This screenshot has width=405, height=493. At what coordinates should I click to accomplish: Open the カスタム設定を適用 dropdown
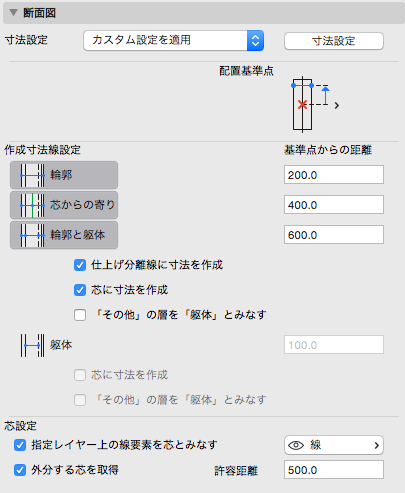[x=173, y=40]
